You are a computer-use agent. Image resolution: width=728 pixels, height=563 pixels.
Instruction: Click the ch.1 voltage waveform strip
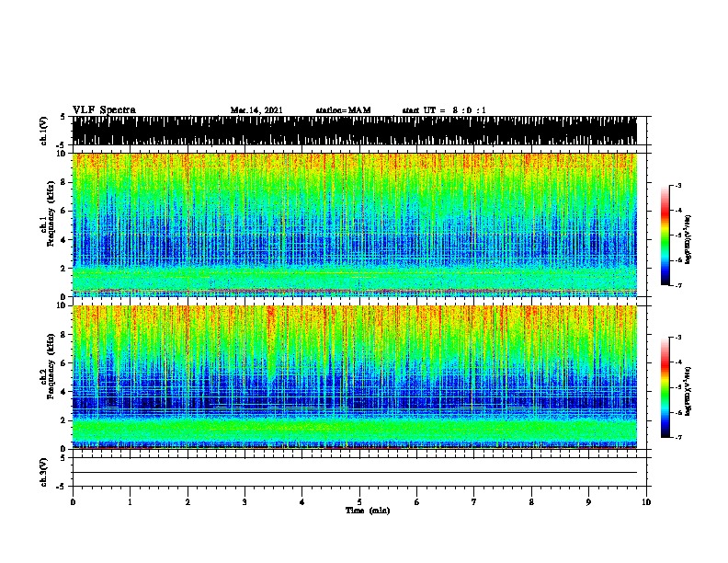355,131
